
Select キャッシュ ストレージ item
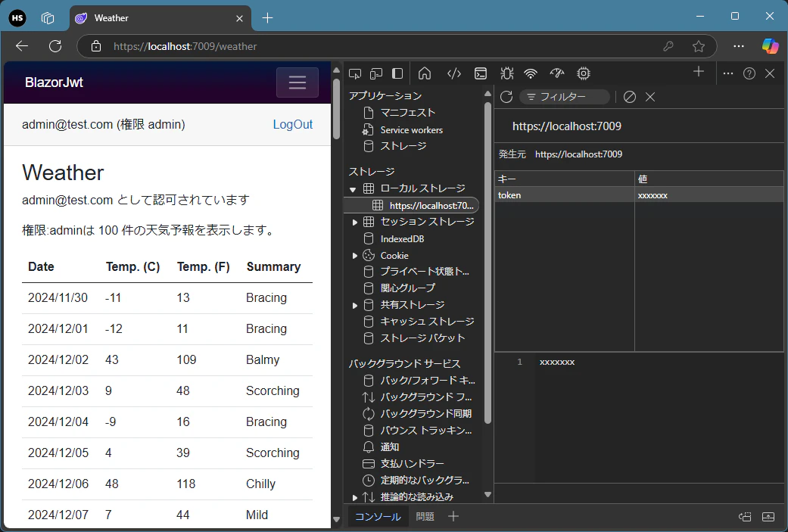point(427,322)
